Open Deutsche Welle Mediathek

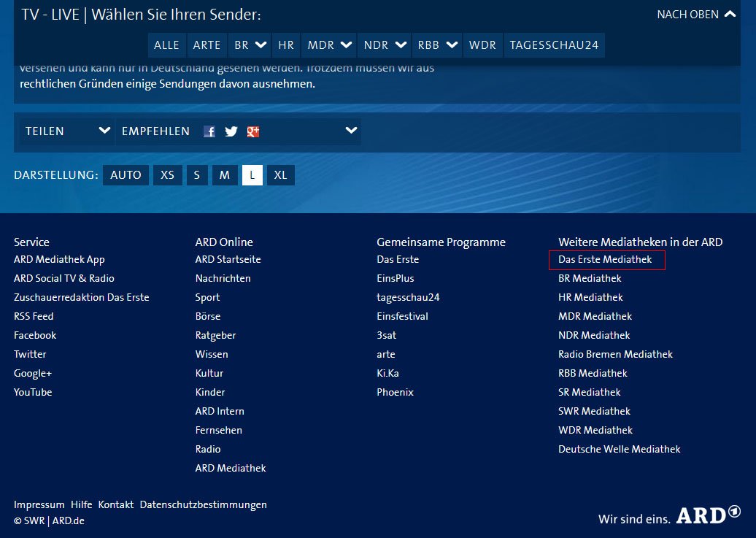click(x=619, y=449)
